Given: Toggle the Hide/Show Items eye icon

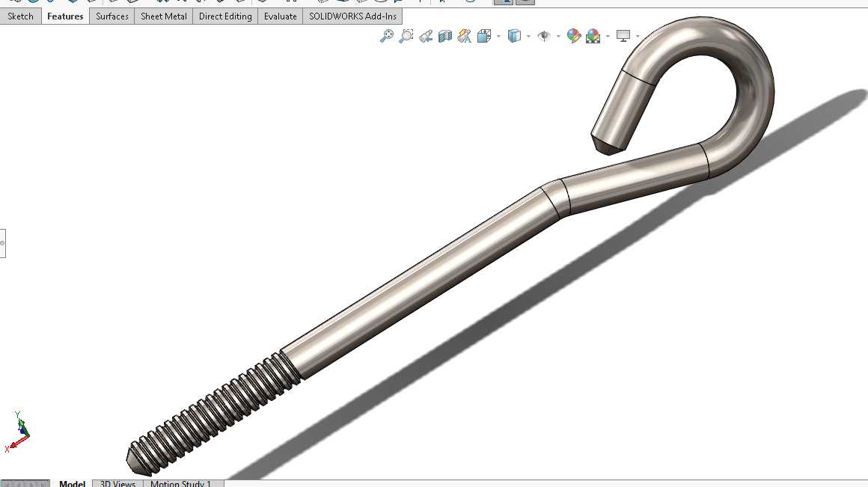Looking at the screenshot, I should pyautogui.click(x=544, y=36).
